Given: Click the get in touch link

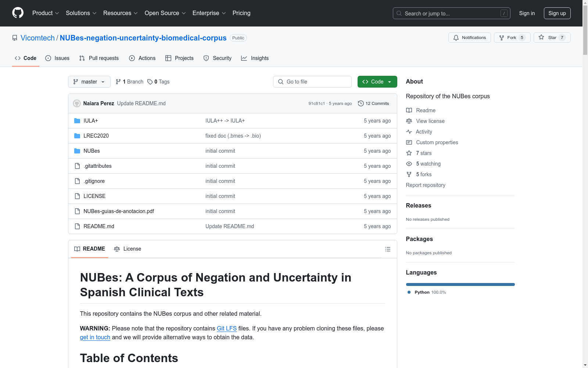Looking at the screenshot, I should pos(95,337).
